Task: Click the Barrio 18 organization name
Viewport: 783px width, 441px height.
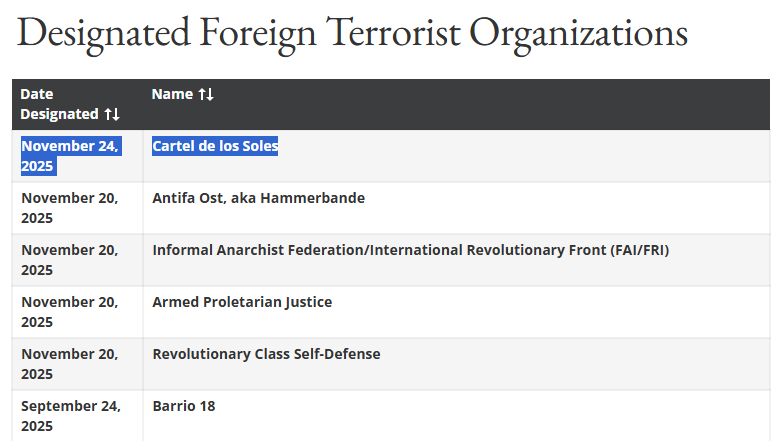Action: point(184,406)
